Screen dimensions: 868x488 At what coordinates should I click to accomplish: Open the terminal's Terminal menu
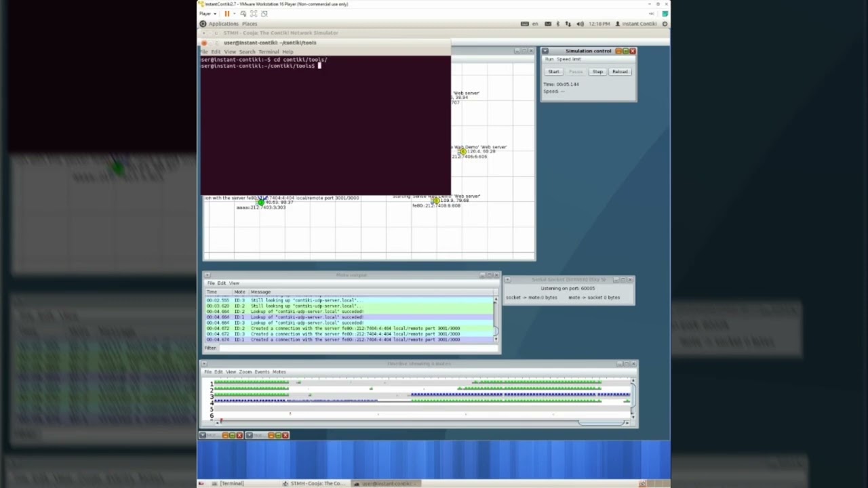click(x=269, y=52)
